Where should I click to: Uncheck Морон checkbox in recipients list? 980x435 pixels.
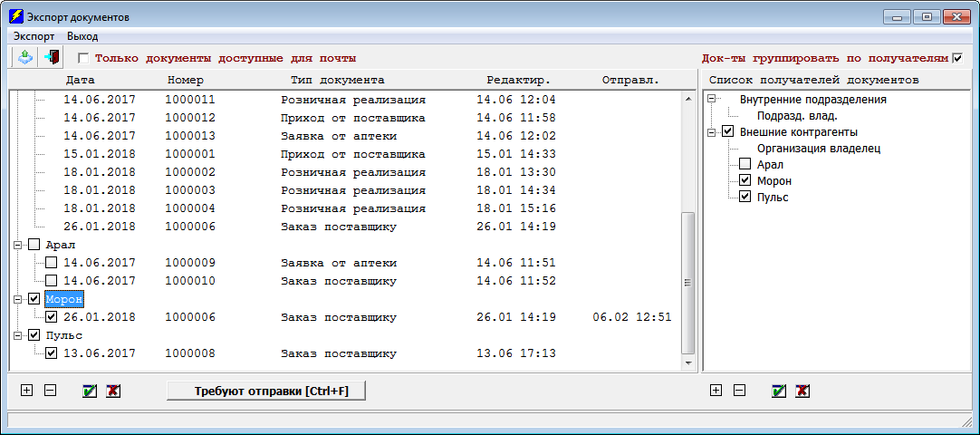coord(745,180)
